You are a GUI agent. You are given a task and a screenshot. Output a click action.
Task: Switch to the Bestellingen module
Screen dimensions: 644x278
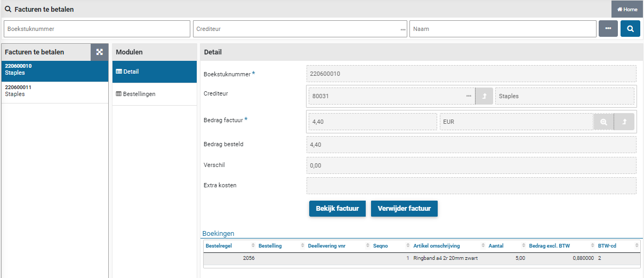point(154,94)
